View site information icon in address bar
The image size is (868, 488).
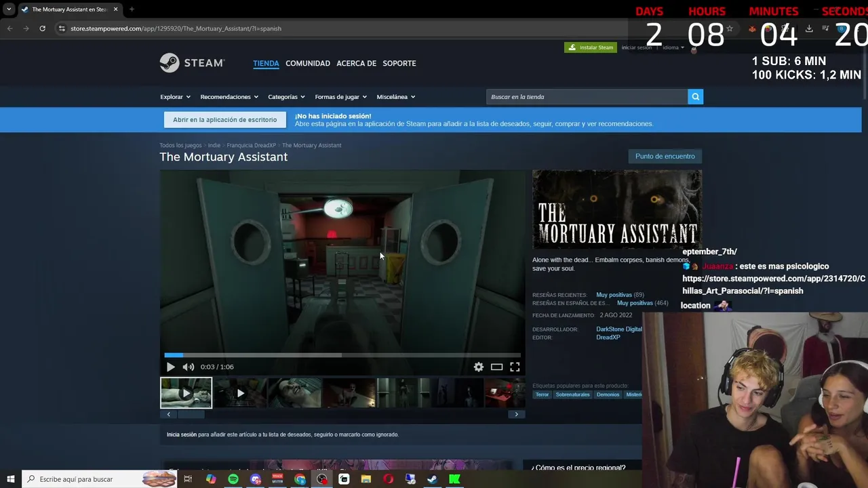(62, 28)
